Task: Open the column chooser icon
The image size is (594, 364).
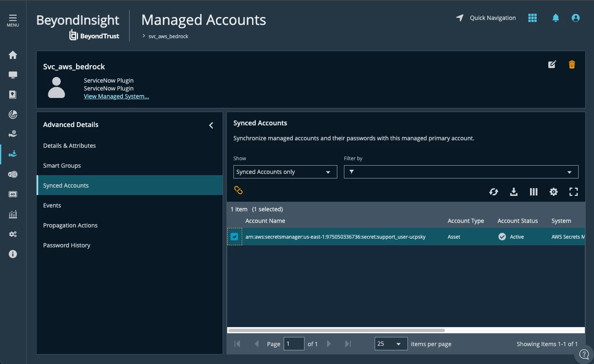Action: tap(534, 192)
